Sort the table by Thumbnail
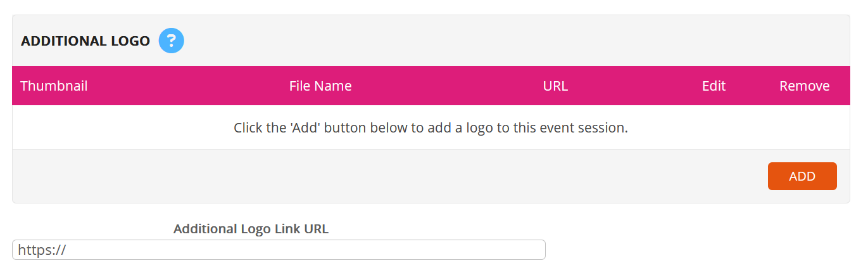868x277 pixels. point(54,86)
